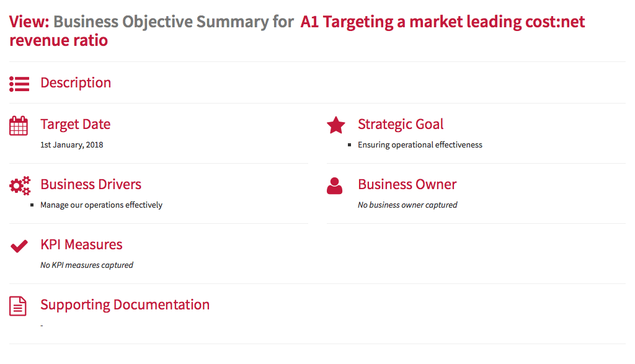The image size is (635, 364).
Task: Click the Strategic Goal star icon
Action: click(336, 125)
